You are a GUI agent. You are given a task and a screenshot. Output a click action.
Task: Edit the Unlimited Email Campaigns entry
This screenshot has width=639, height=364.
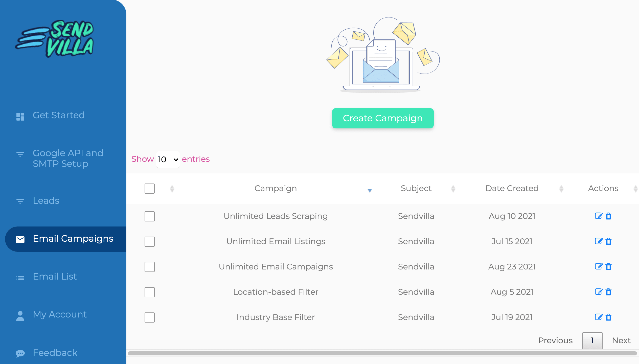599,266
